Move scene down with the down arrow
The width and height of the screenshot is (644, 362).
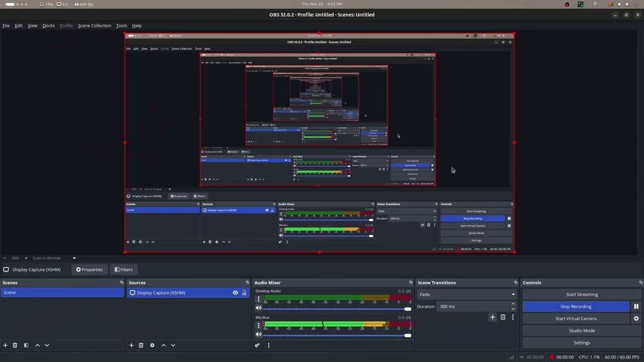(47, 345)
